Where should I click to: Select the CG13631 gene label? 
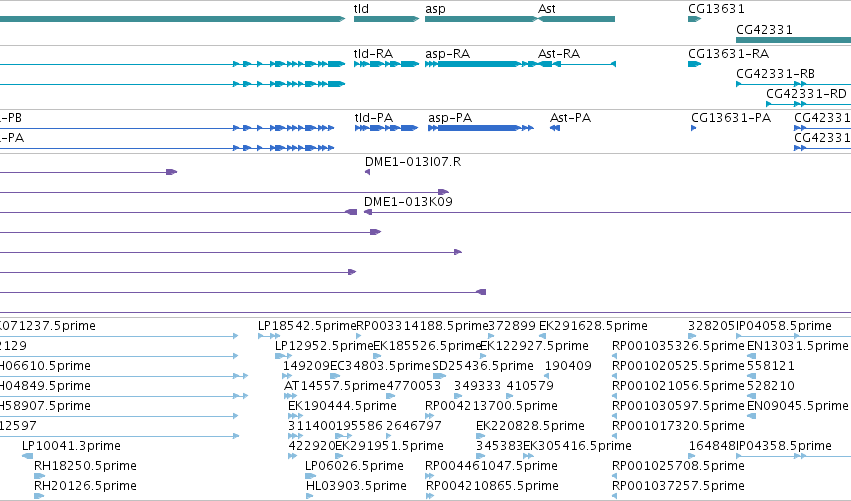(716, 9)
